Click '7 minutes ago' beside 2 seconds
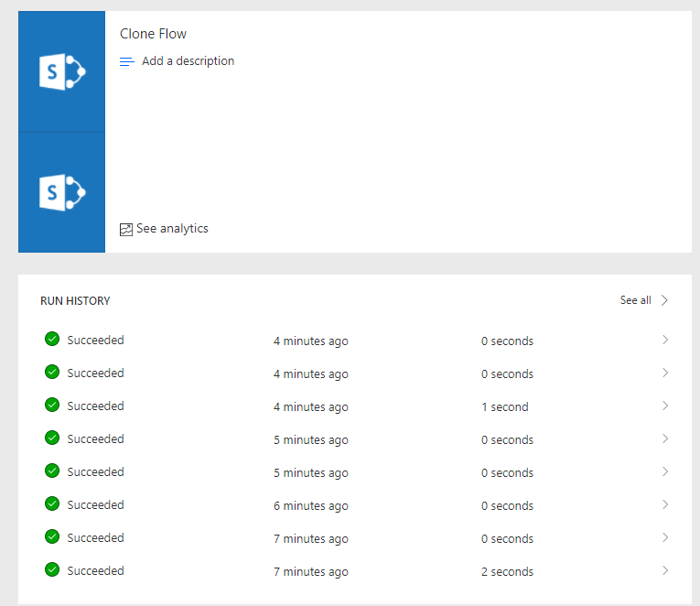Image resolution: width=700 pixels, height=606 pixels. click(x=311, y=572)
